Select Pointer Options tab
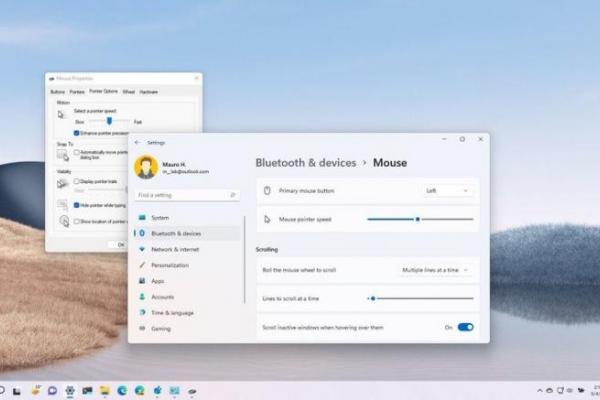 click(103, 91)
